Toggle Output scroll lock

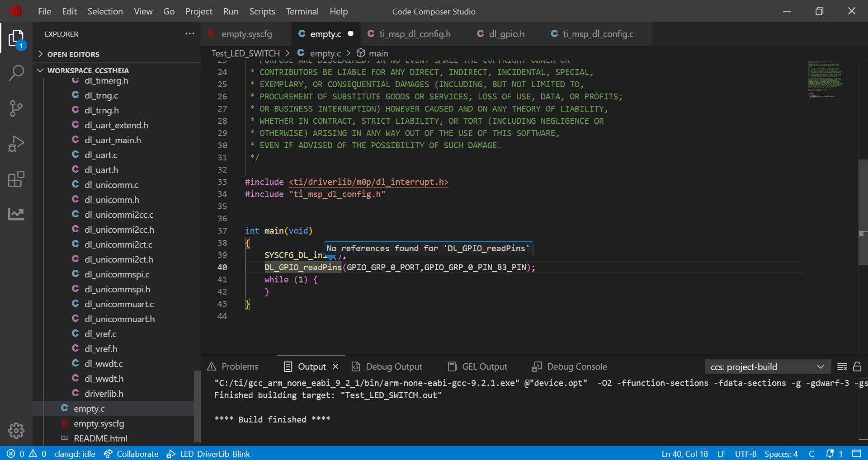tap(857, 366)
